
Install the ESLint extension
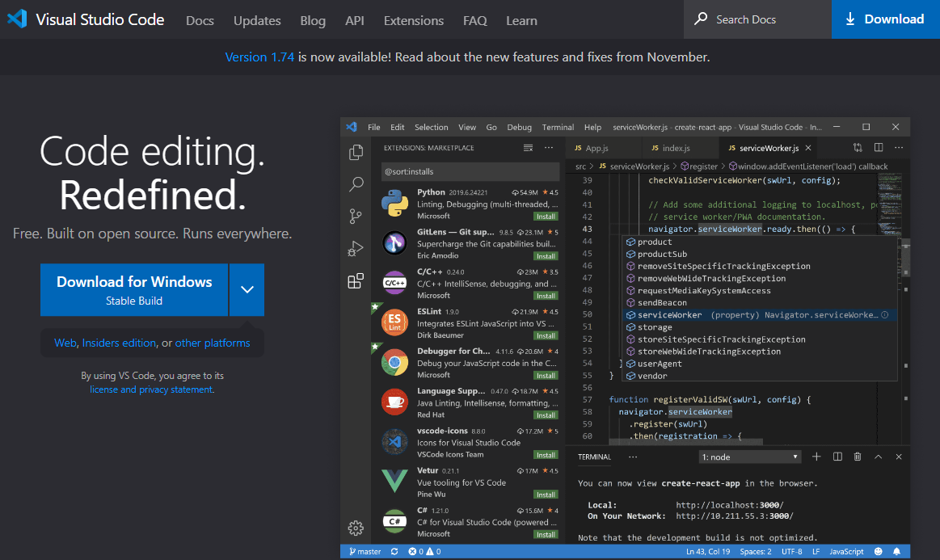[x=546, y=334]
